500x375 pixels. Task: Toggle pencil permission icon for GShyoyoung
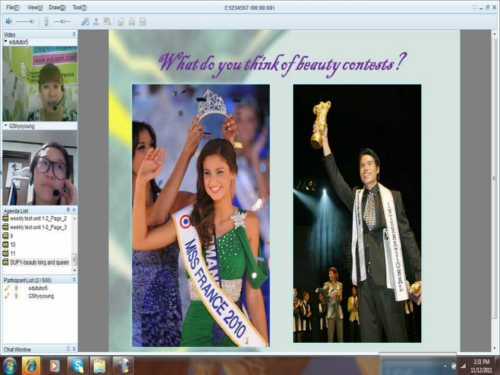click(x=7, y=296)
